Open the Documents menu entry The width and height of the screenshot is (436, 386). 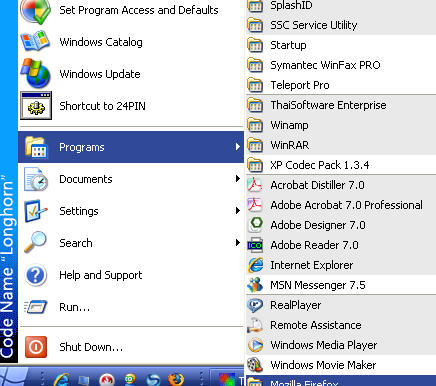click(x=131, y=179)
